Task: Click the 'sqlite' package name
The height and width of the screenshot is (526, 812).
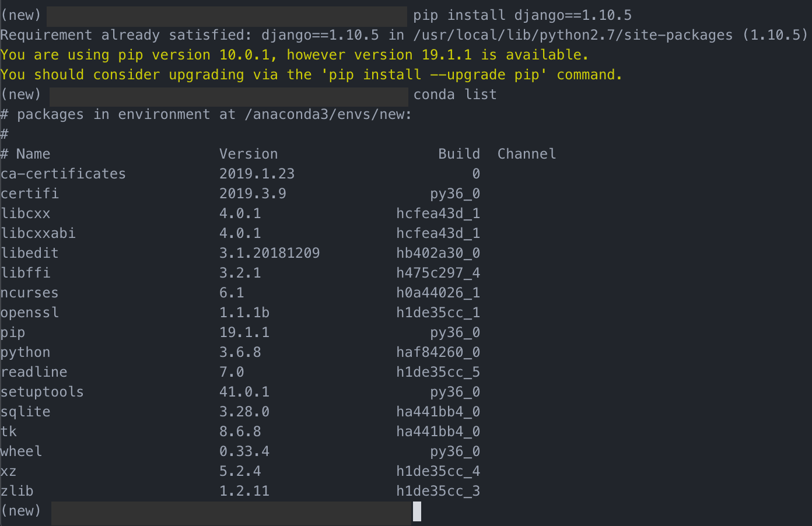Action: (x=26, y=412)
